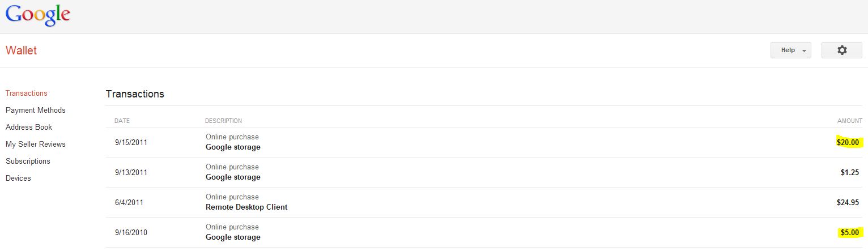868x251 pixels.
Task: Click the 6/4/2011 transaction date
Action: point(129,202)
